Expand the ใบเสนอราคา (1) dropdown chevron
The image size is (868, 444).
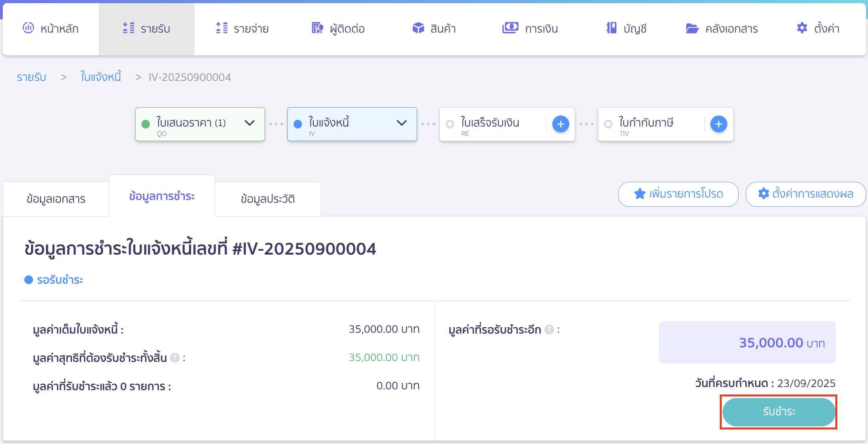[x=250, y=123]
